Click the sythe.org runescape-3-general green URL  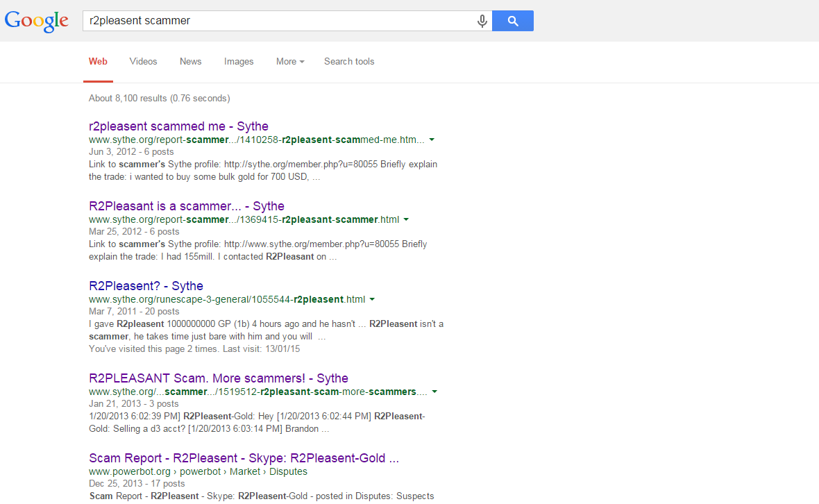(x=227, y=300)
